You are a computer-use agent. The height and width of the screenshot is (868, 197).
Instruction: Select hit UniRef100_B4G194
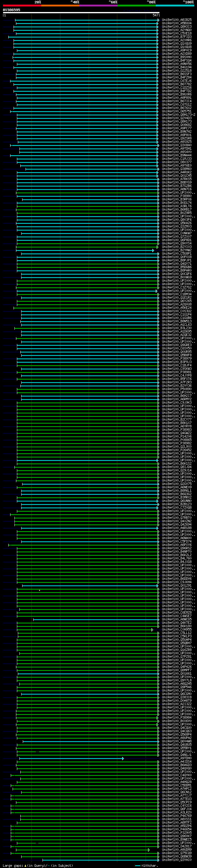(176, 67)
